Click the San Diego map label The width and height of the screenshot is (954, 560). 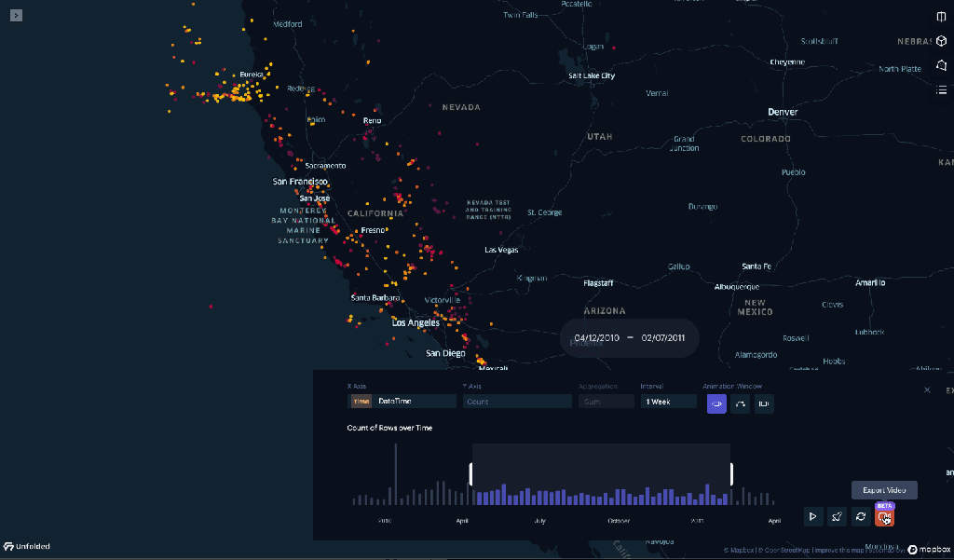445,353
